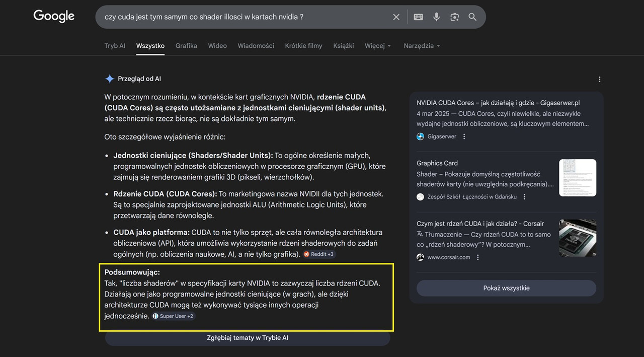Switch to Grafika results tab

(x=186, y=46)
